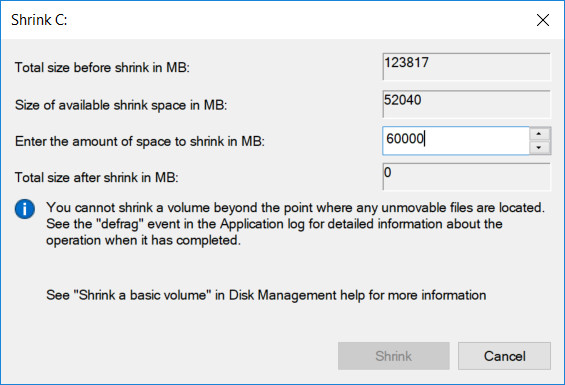Viewport: 565px width, 385px height.
Task: Click the 'Size of available shrink space' label
Action: tap(121, 105)
